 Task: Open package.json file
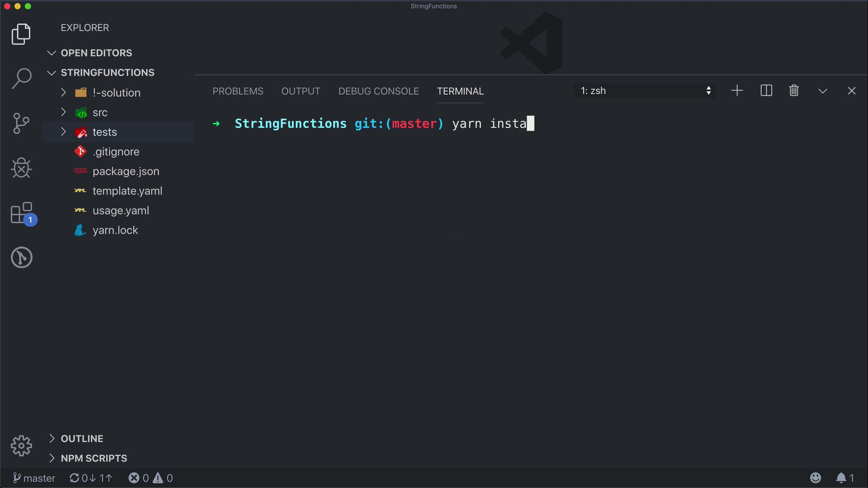pos(126,171)
